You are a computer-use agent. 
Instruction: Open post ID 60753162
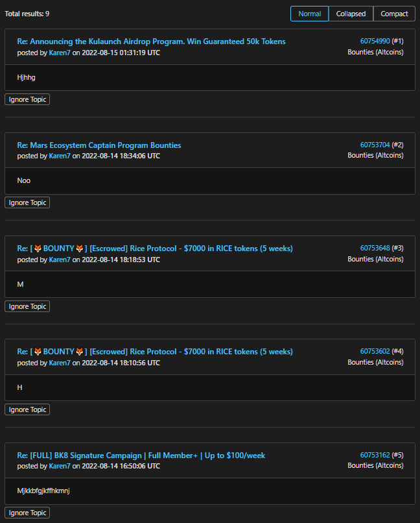pyautogui.click(x=375, y=455)
